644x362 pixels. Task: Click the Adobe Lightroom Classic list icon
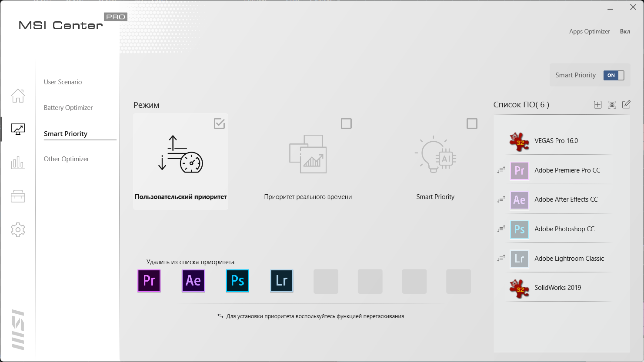pos(519,259)
